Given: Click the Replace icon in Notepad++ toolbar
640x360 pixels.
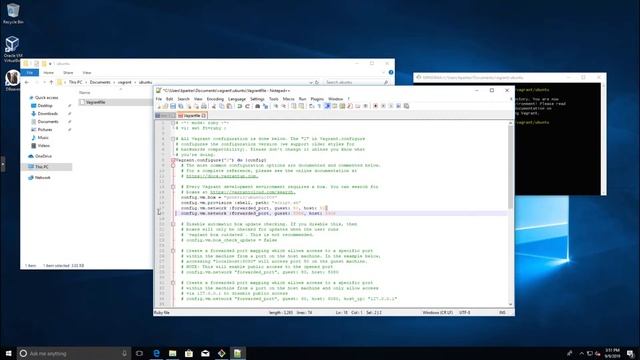Looking at the screenshot, I should point(265,106).
